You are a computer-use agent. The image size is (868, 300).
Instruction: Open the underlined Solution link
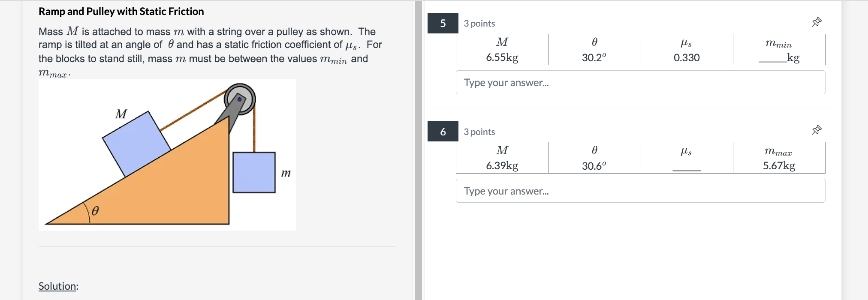(57, 286)
